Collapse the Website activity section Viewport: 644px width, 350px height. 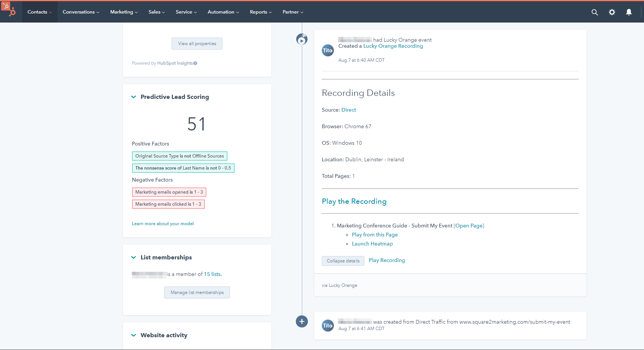(x=133, y=335)
